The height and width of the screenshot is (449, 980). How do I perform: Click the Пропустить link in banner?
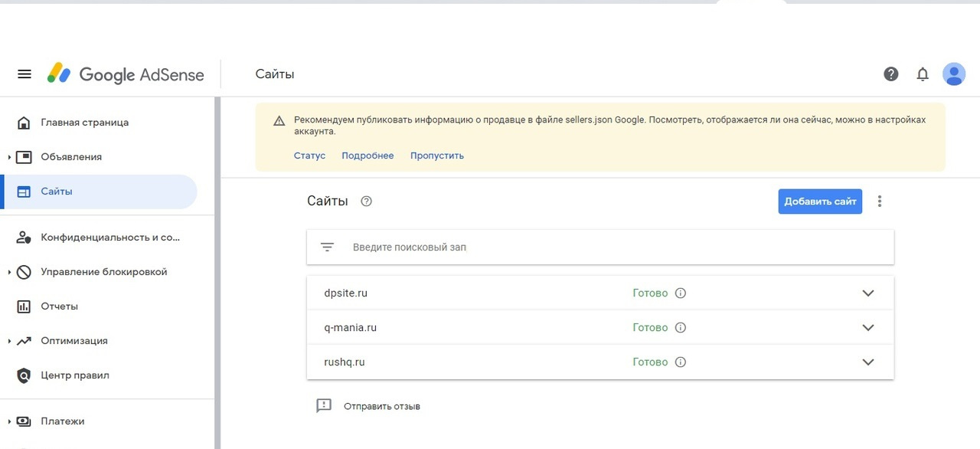tap(437, 156)
